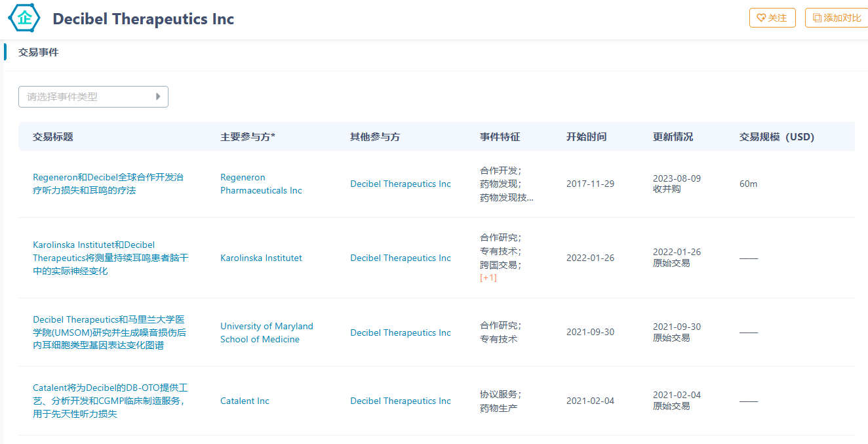Click the 2017-11-29 start date
This screenshot has width=868, height=444.
tap(590, 184)
